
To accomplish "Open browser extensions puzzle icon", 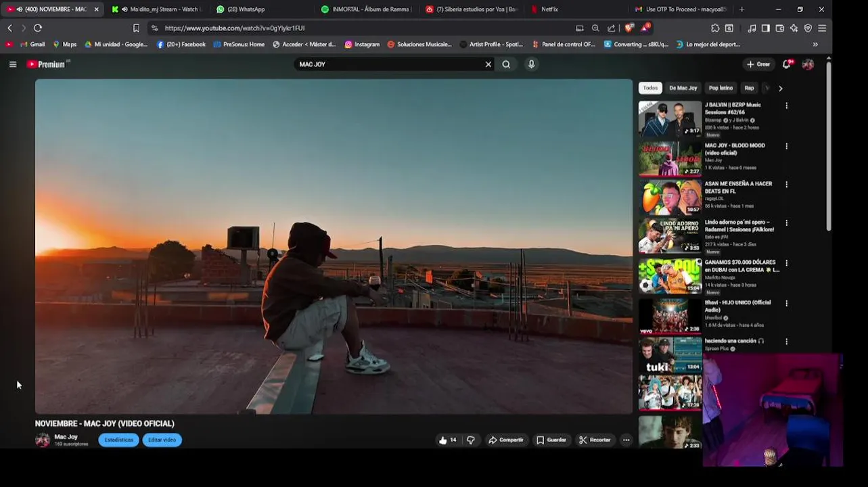I will pyautogui.click(x=715, y=28).
